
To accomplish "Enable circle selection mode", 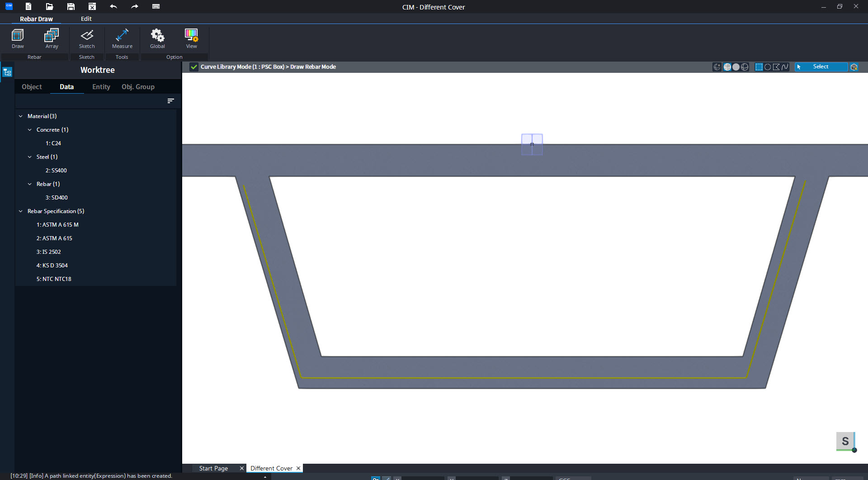I will (768, 67).
